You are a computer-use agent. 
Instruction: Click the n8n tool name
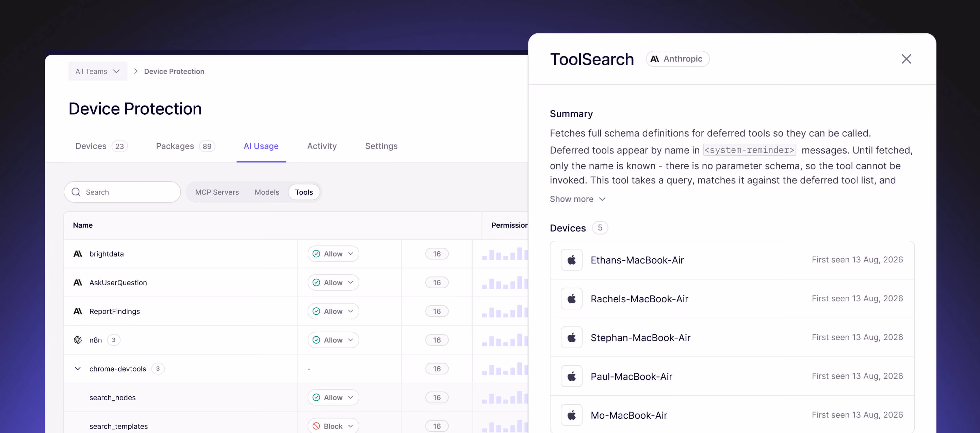(96, 340)
